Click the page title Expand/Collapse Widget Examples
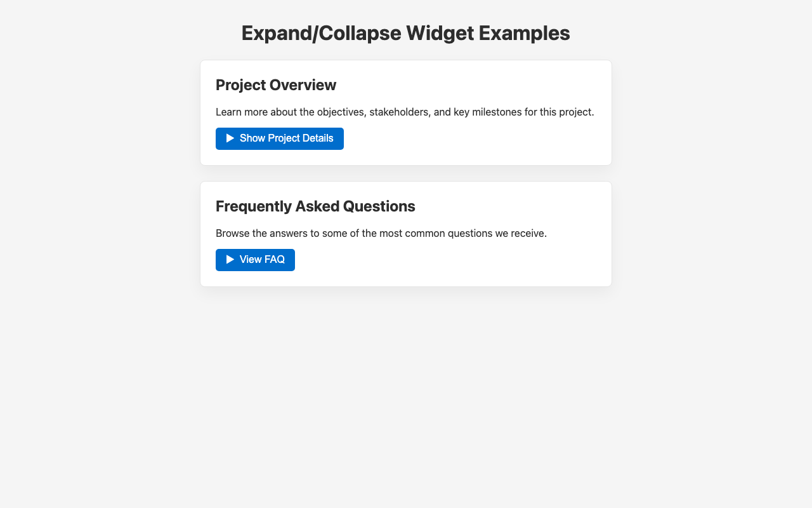The width and height of the screenshot is (812, 508). click(x=406, y=32)
